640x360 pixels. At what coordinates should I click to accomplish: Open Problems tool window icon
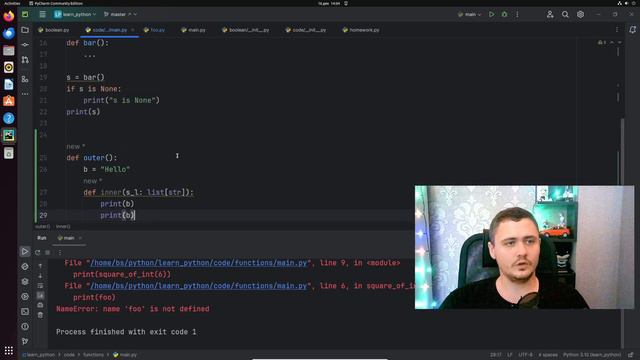click(25, 327)
